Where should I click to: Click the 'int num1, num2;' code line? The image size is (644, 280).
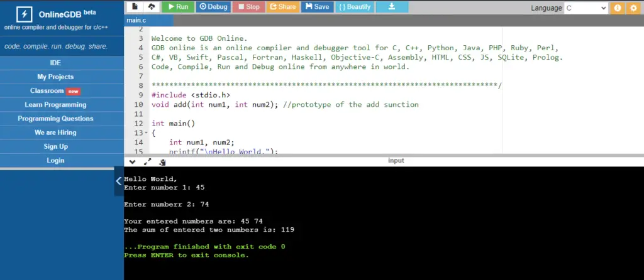point(202,143)
